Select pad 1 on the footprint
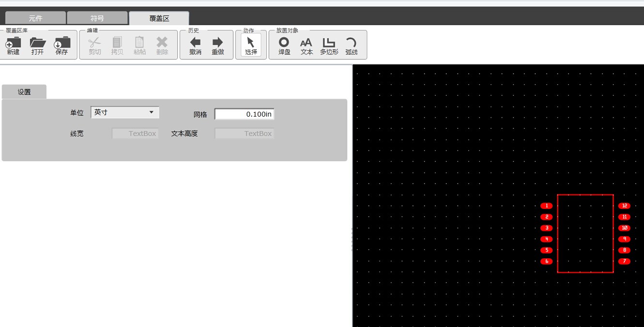Screen dimensions: 644x327 click(547, 206)
